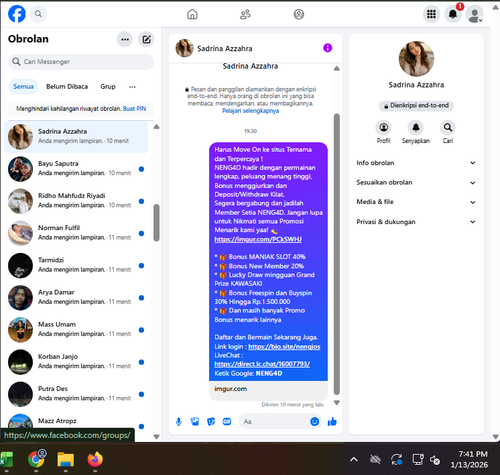This screenshot has width=500, height=475.
Task: Click message thread scroll up arrow
Action: point(337,68)
